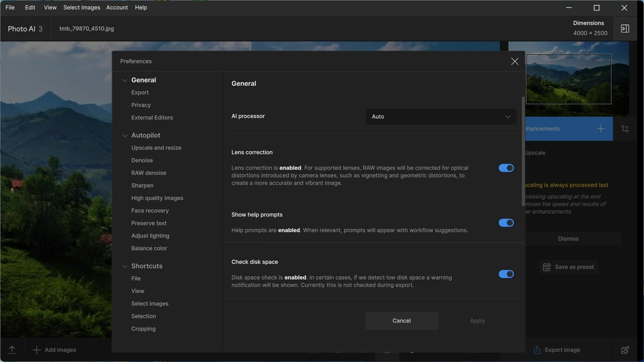Close the Preferences dialog with X
This screenshot has height=362, width=644.
pyautogui.click(x=515, y=61)
